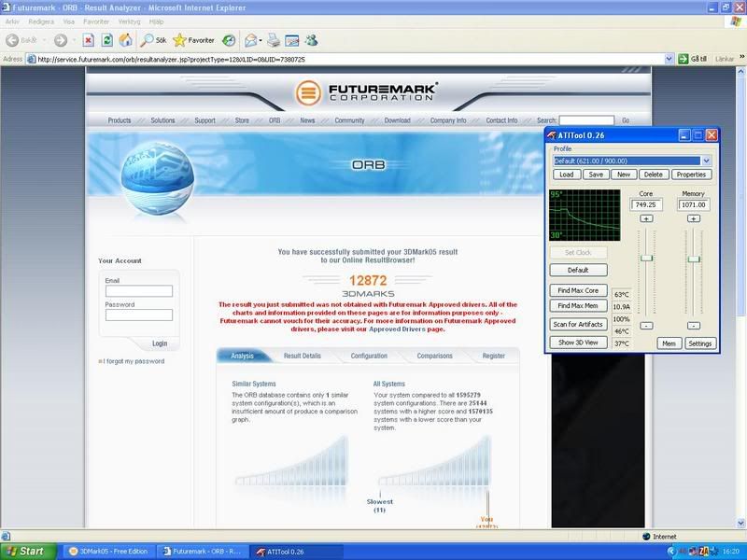Open the Favoriter star toolbar button
The image size is (747, 560).
tap(193, 40)
